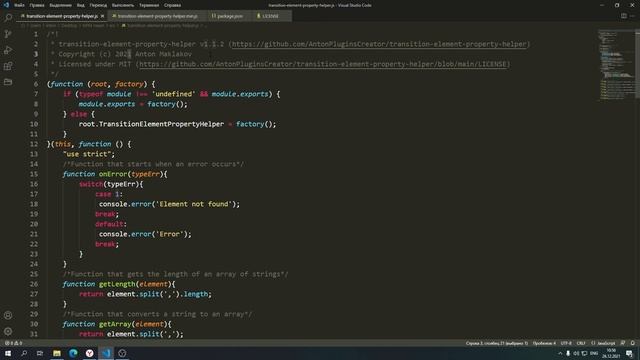Click the getLength function name on line 26
This screenshot has height=360, width=640.
[x=117, y=284]
